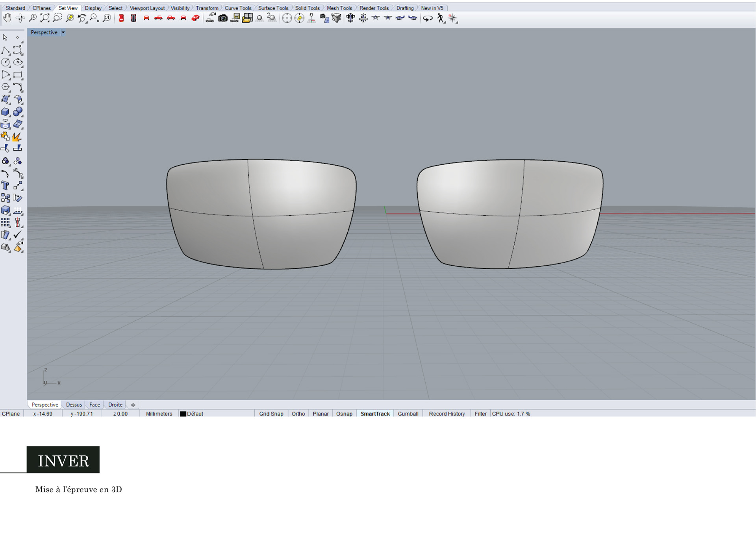
Task: Click the Walk about icon
Action: coord(441,18)
